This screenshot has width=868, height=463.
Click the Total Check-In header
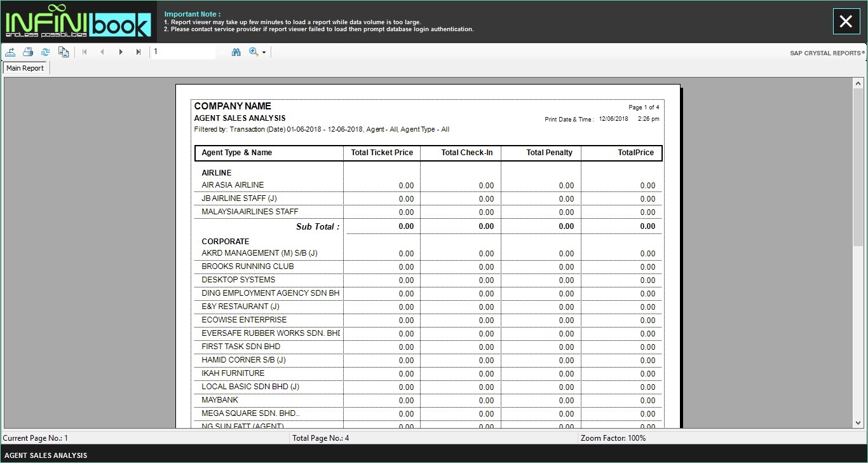(x=467, y=153)
